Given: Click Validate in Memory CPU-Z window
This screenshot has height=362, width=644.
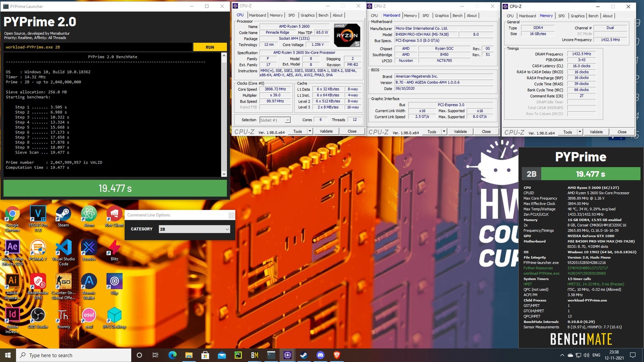Looking at the screenshot, I should click(x=596, y=132).
